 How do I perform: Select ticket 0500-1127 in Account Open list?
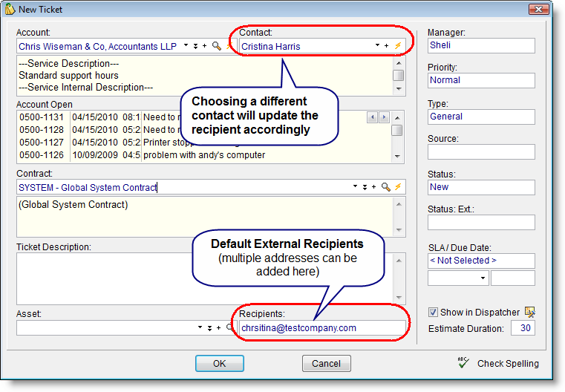pyautogui.click(x=43, y=143)
